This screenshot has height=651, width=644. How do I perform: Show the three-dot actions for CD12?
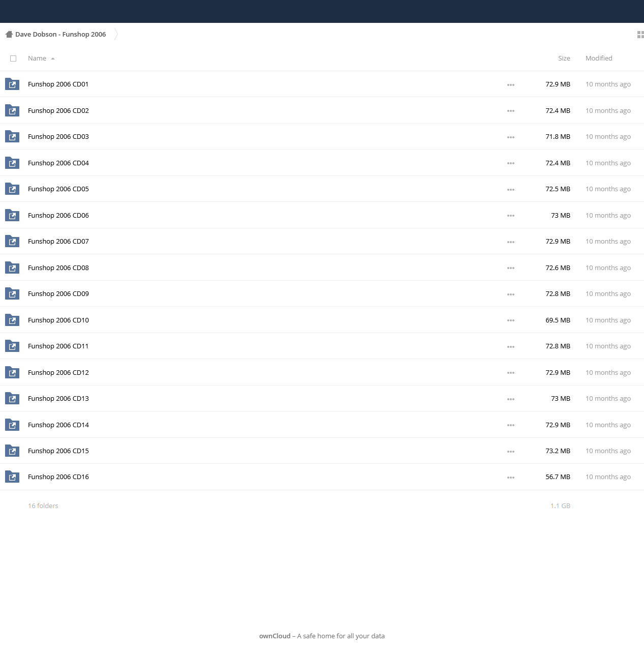511,373
